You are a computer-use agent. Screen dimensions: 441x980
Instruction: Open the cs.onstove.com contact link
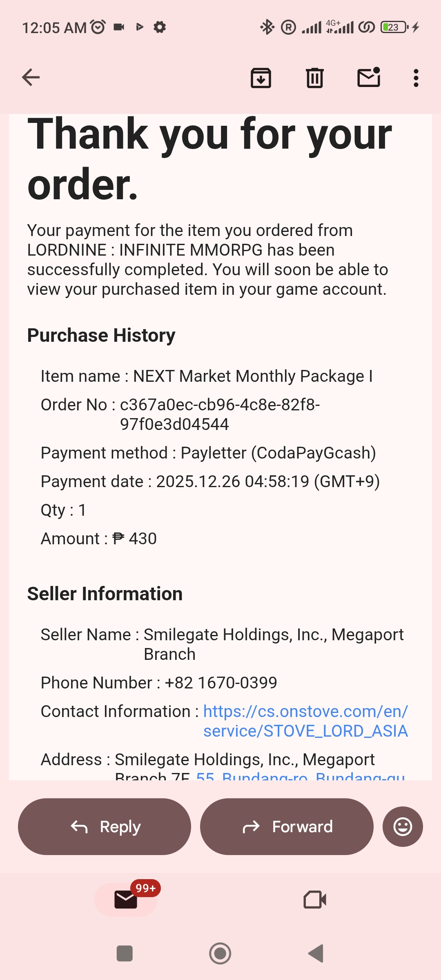(305, 721)
